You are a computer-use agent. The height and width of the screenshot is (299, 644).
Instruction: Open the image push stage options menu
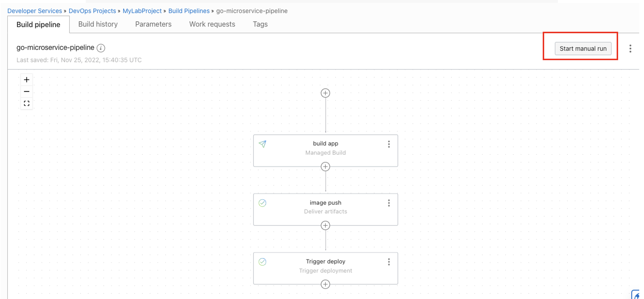(x=389, y=203)
